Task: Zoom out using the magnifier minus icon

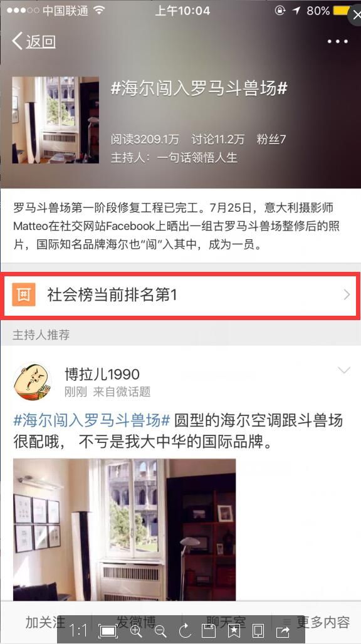Action: pyautogui.click(x=160, y=630)
